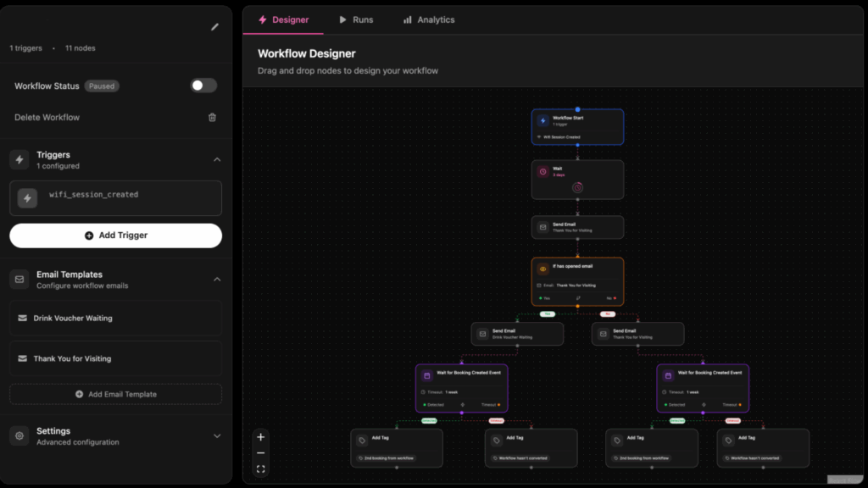
Task: Click the '3 days' text in Wait node
Action: [559, 175]
